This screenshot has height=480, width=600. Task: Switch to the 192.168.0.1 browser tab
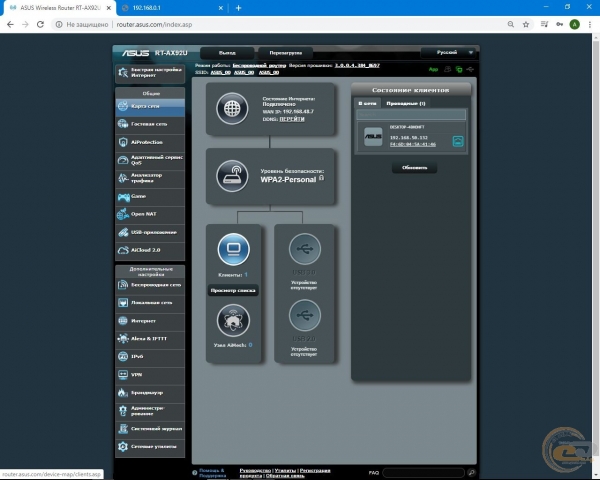172,8
